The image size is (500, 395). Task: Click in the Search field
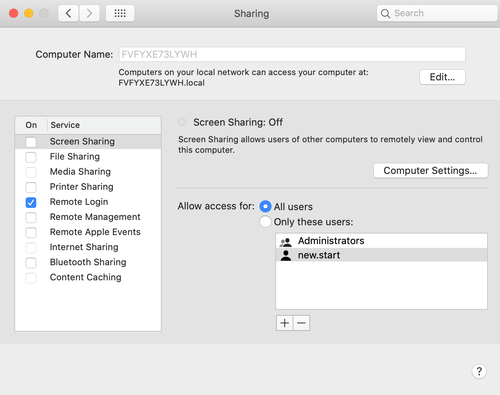coord(437,13)
